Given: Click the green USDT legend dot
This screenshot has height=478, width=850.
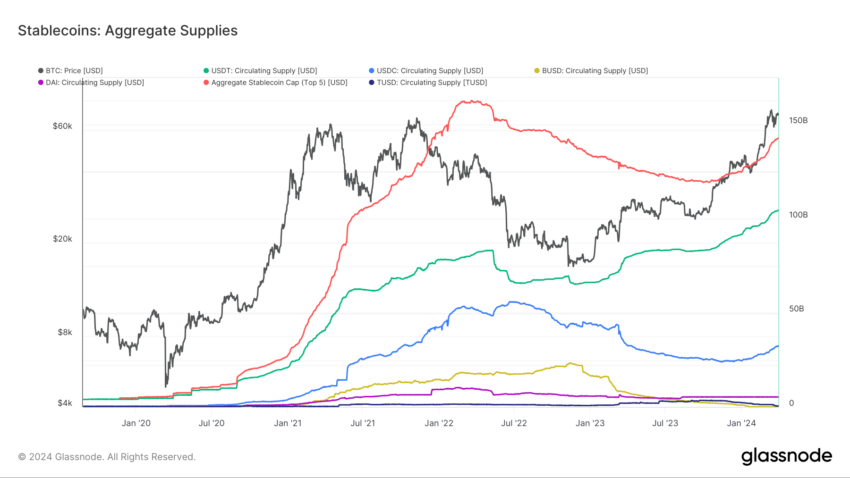Looking at the screenshot, I should coord(206,71).
